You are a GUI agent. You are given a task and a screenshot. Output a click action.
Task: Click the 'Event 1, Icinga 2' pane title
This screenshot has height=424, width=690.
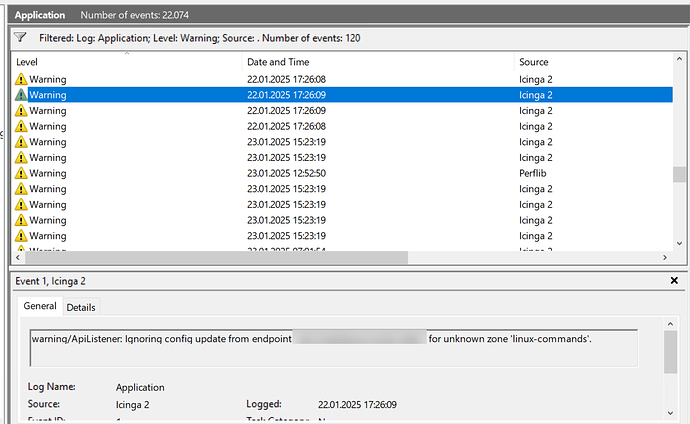50,281
